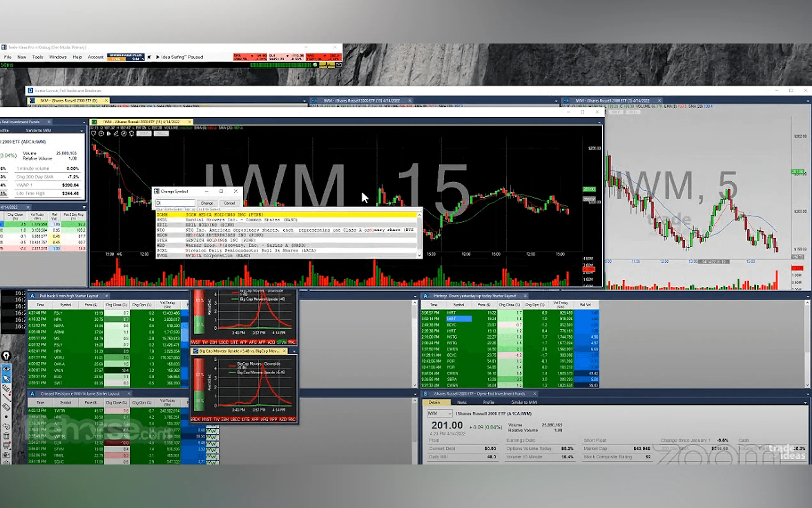Open the Tools menu
Image resolution: width=812 pixels, height=508 pixels.
(38, 57)
